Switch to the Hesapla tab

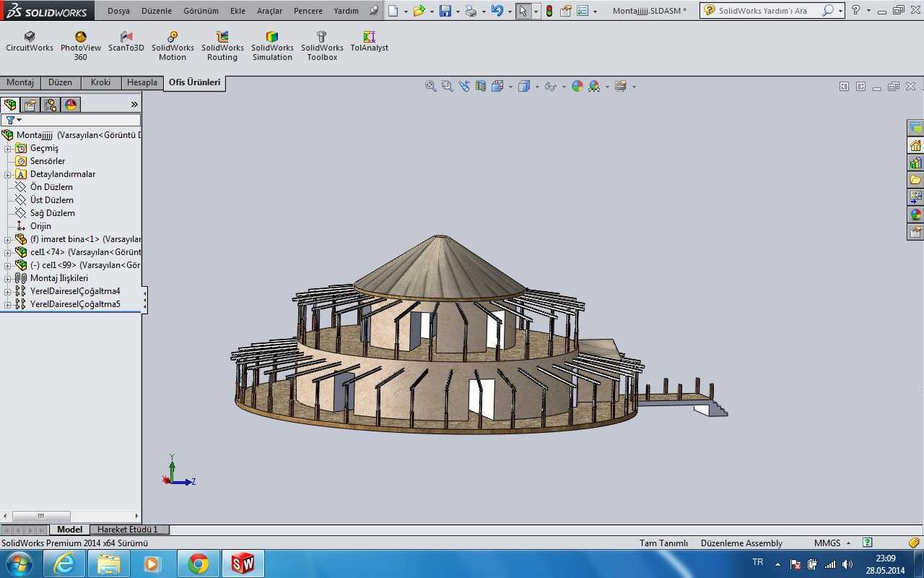click(x=141, y=82)
